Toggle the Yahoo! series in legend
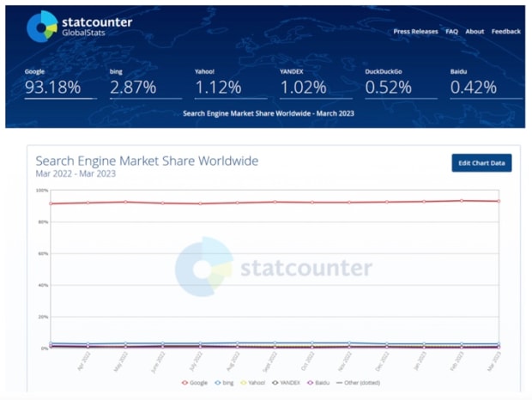The width and height of the screenshot is (532, 400). click(x=253, y=383)
